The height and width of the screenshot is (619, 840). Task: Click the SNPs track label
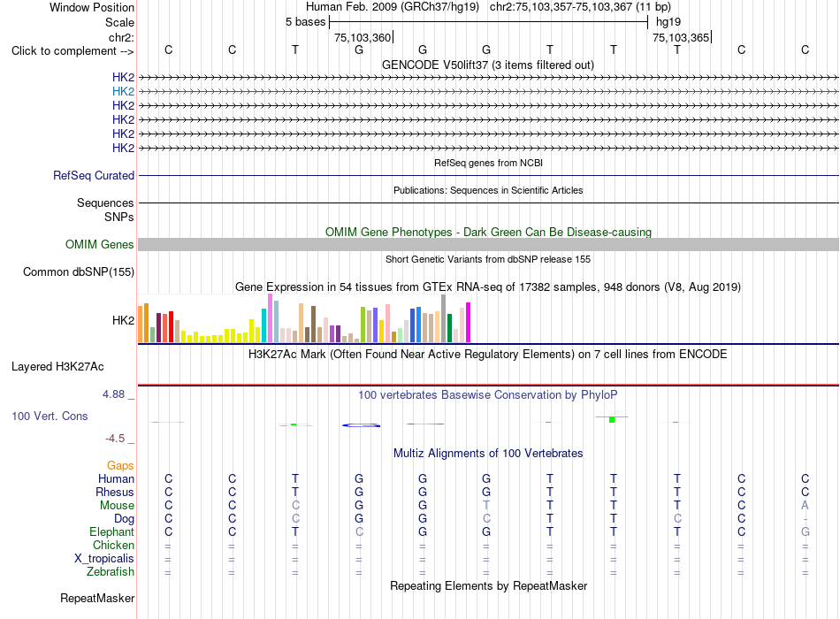pos(119,217)
